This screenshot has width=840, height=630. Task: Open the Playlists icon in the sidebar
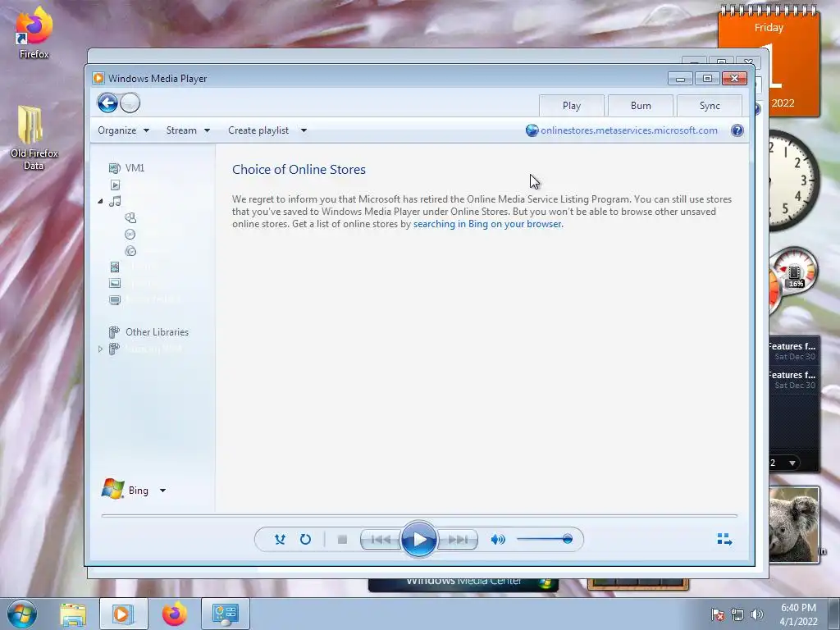(115, 185)
